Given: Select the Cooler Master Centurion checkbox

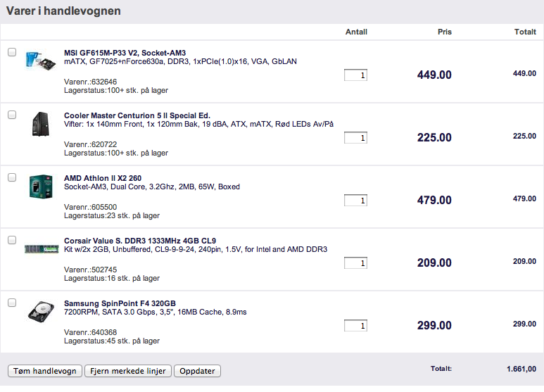Looking at the screenshot, I should coord(11,115).
